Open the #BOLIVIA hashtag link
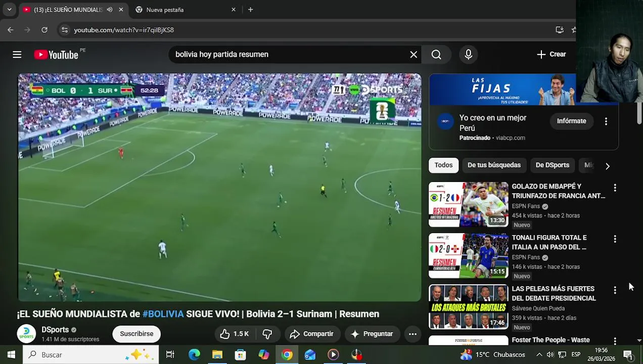 click(163, 314)
